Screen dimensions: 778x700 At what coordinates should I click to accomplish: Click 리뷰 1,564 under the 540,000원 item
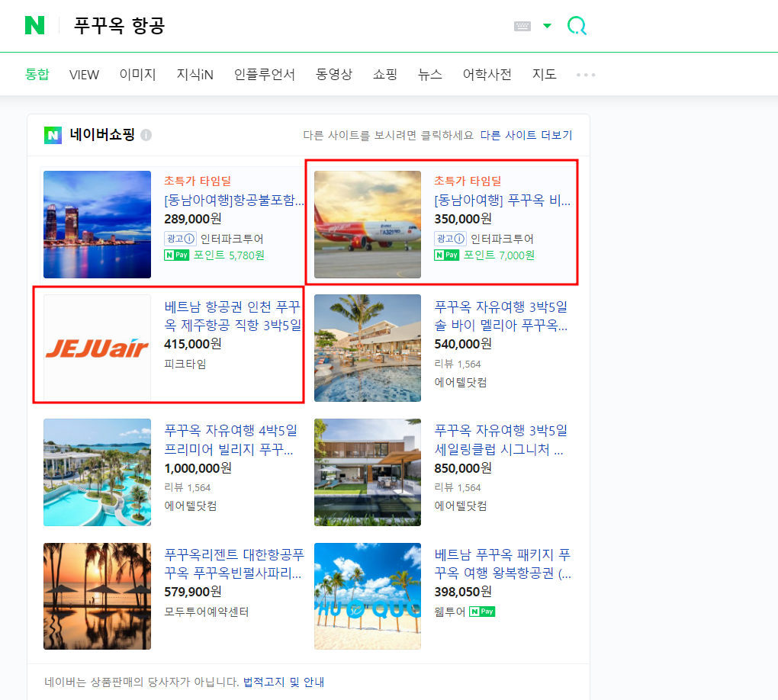point(458,364)
